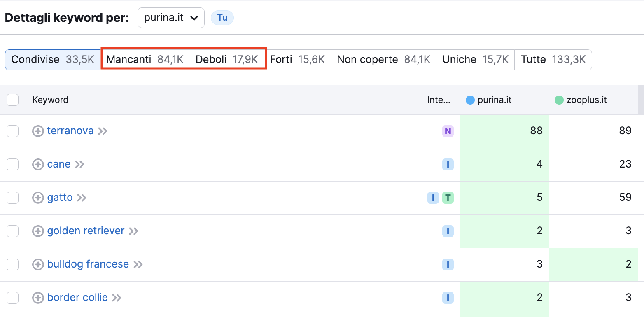Click the I intent badge for golden retriever
This screenshot has width=644, height=317.
pyautogui.click(x=448, y=231)
